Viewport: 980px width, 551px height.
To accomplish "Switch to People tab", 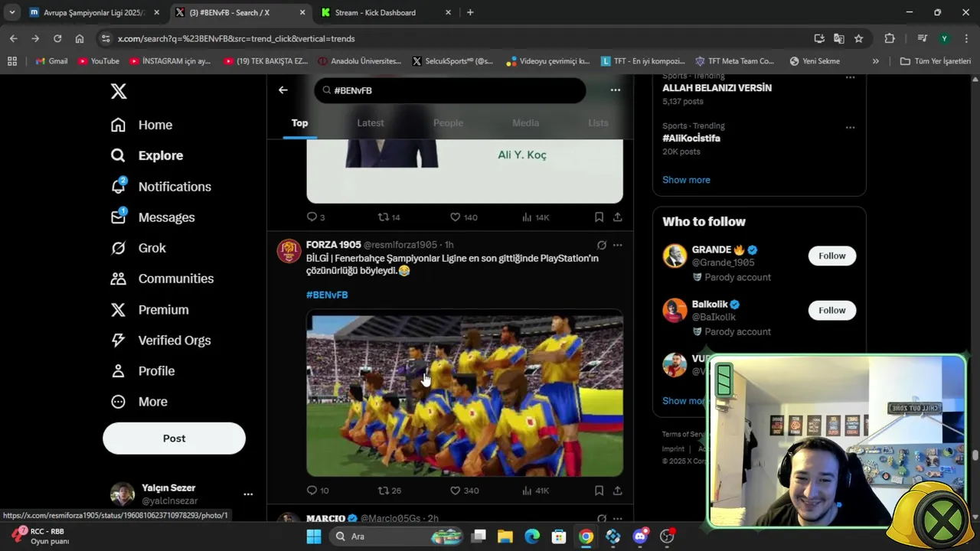I will [x=448, y=123].
